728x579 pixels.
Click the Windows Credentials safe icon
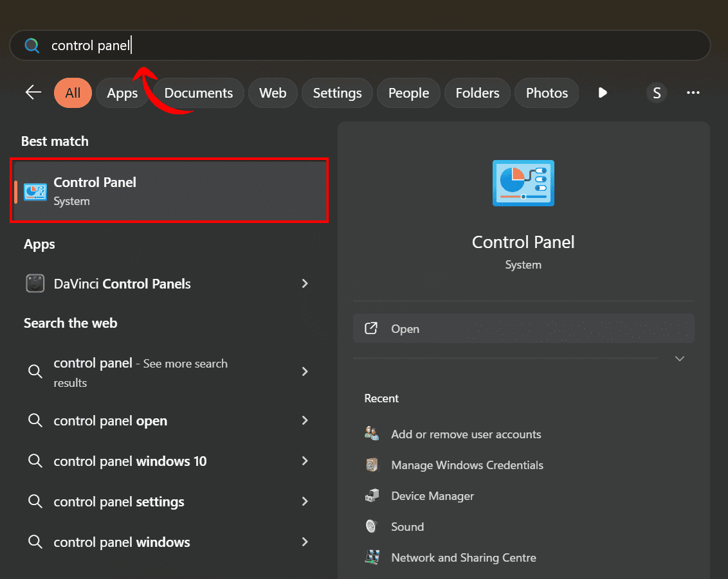pyautogui.click(x=372, y=465)
